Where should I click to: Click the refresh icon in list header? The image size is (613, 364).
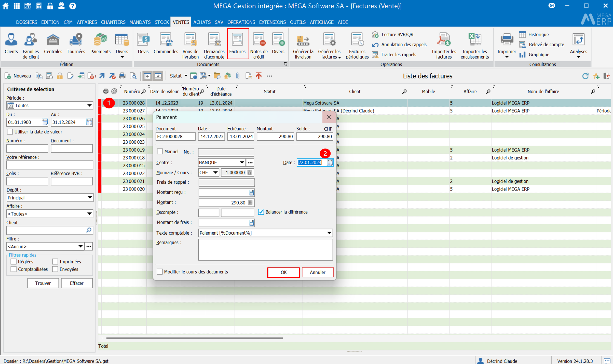(585, 76)
